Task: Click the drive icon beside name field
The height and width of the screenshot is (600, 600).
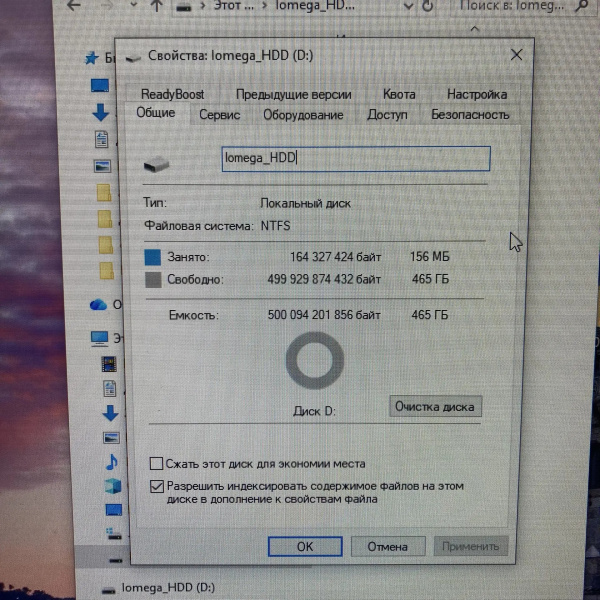Action: (x=156, y=165)
